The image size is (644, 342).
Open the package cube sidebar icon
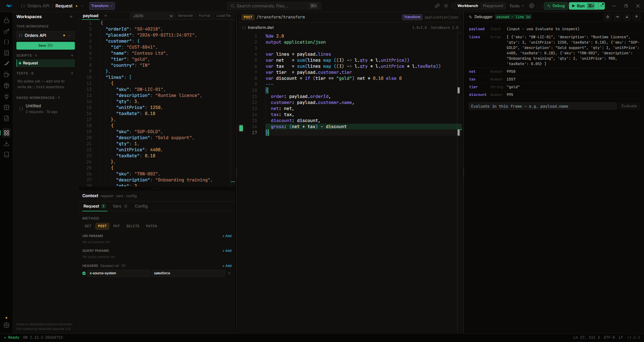click(6, 85)
